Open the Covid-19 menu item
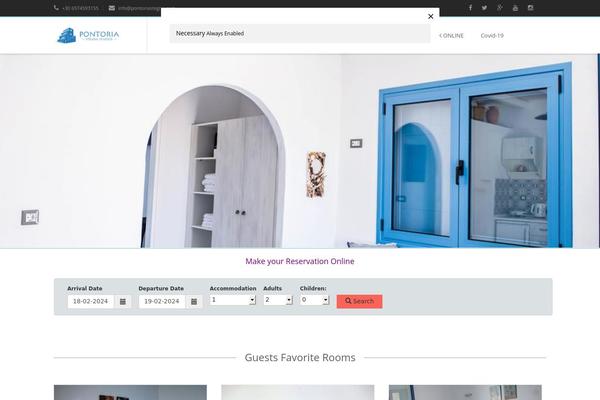 click(492, 36)
